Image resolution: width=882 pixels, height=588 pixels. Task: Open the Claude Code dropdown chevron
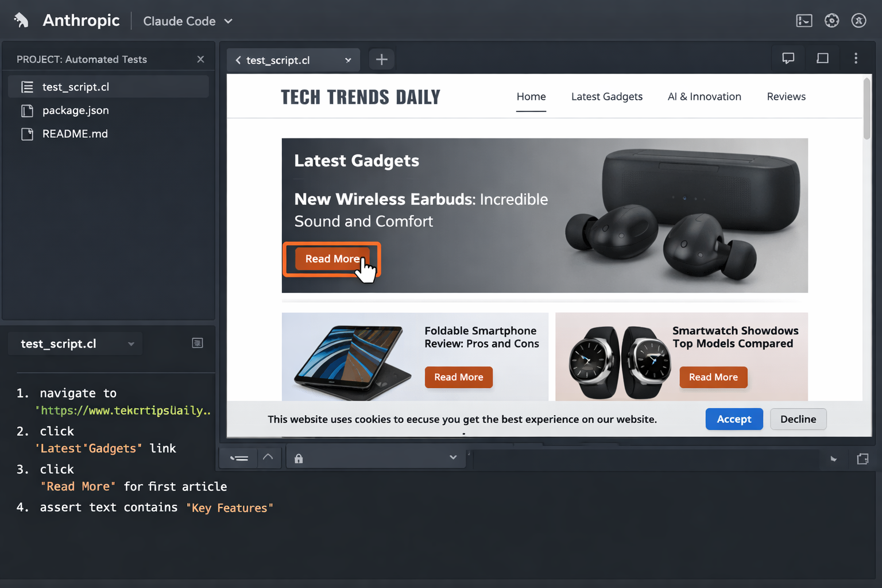[229, 21]
